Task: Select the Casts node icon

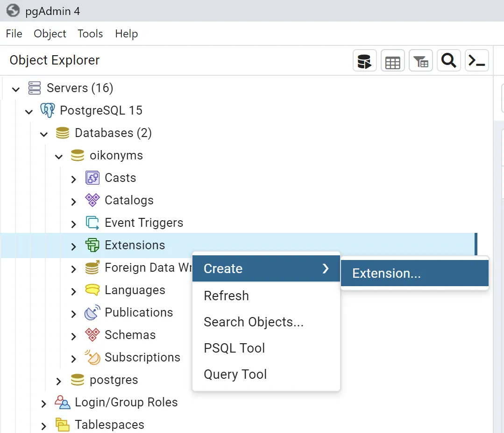Action: (x=92, y=178)
